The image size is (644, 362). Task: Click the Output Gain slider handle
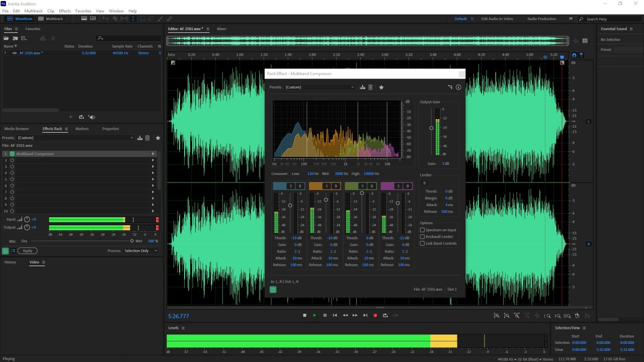[x=431, y=128]
